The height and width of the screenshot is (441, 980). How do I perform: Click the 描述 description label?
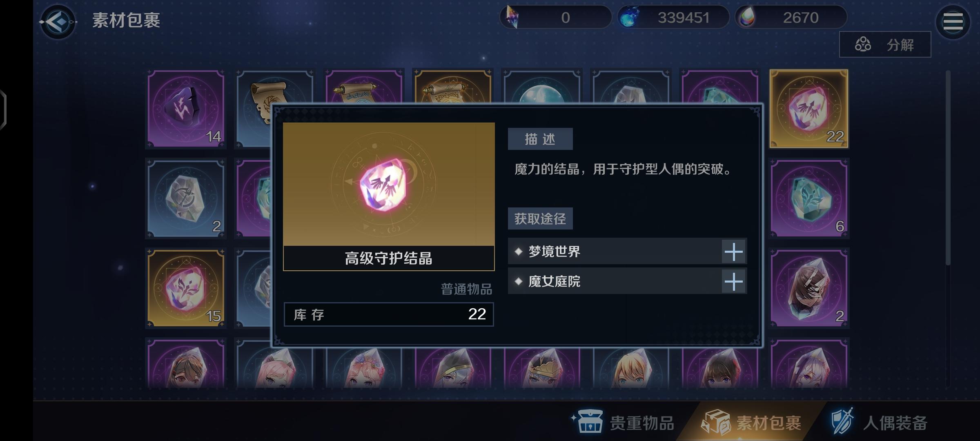(x=540, y=139)
